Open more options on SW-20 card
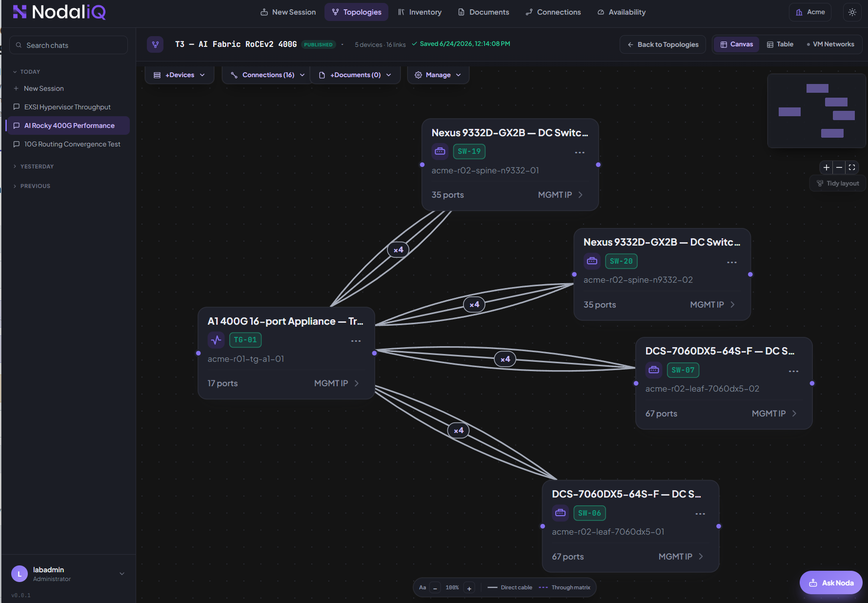The image size is (868, 603). (x=732, y=262)
